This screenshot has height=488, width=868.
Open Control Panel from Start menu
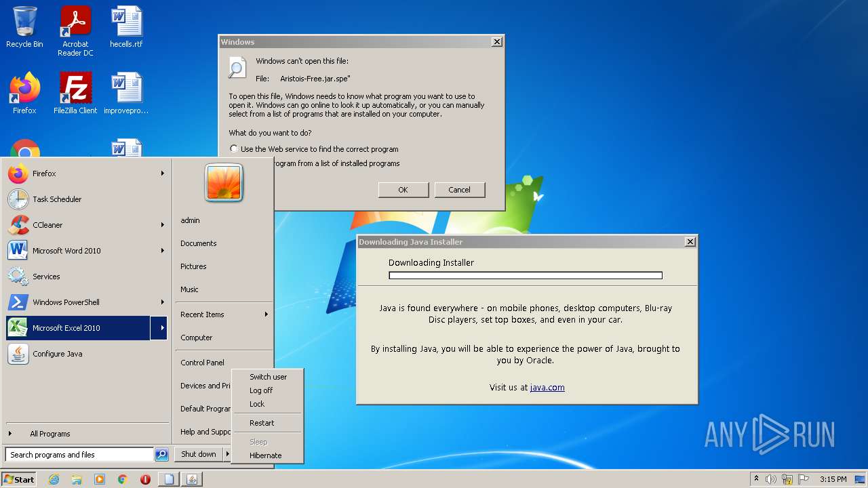202,363
